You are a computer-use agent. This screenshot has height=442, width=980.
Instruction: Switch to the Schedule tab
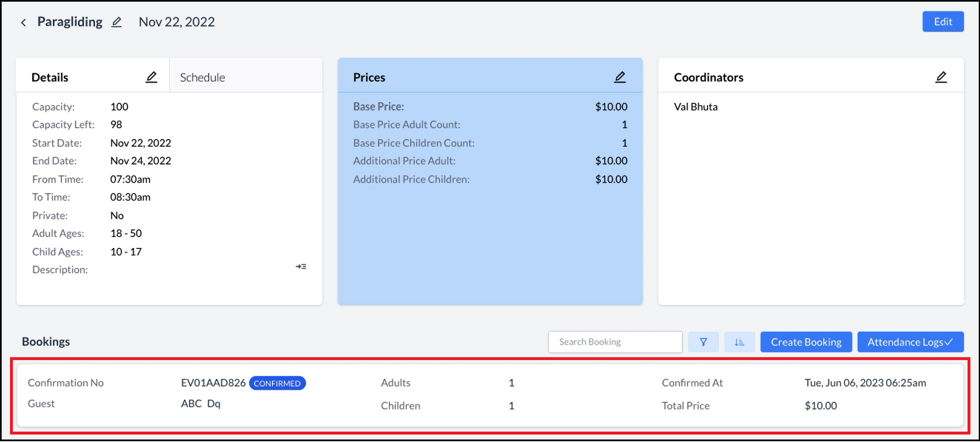pos(202,77)
